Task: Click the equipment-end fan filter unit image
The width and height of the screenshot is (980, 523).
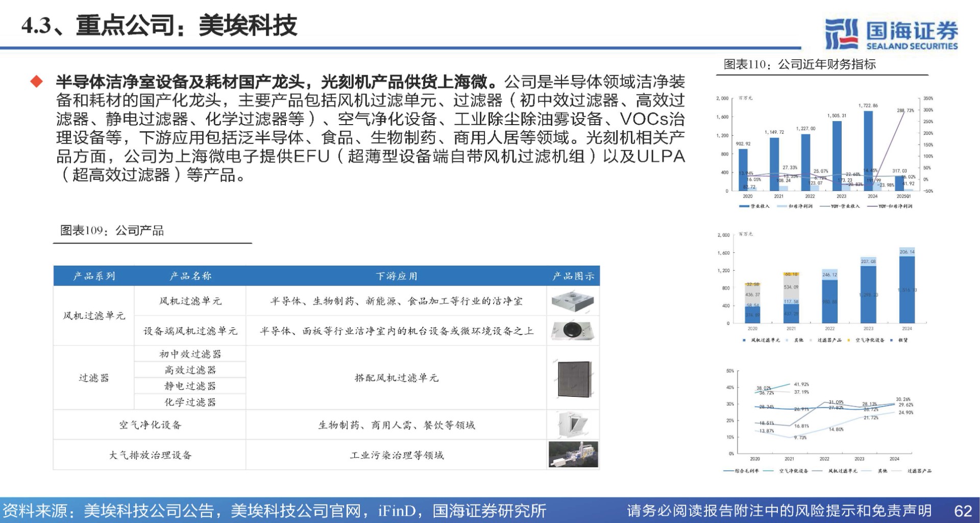Action: tap(573, 330)
